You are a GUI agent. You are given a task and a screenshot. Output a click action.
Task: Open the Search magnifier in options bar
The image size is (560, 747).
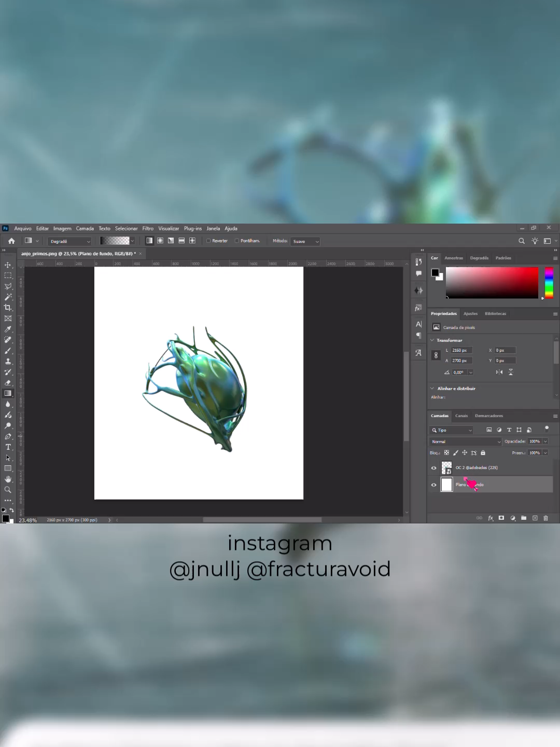[x=522, y=241]
